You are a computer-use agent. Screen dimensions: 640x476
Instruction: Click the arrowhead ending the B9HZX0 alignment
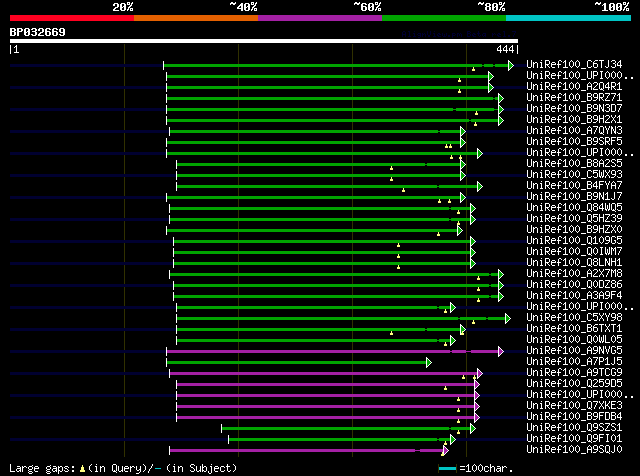point(460,231)
